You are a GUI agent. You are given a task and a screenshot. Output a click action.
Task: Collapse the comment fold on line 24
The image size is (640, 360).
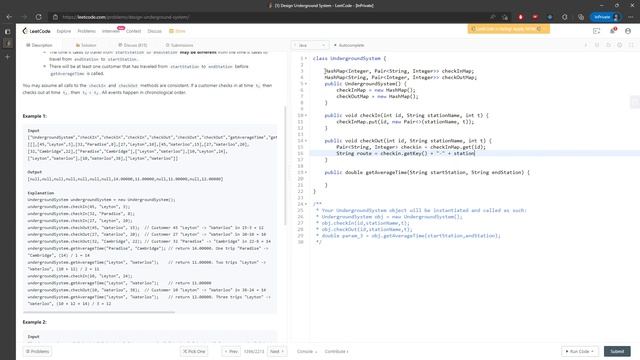pos(306,204)
